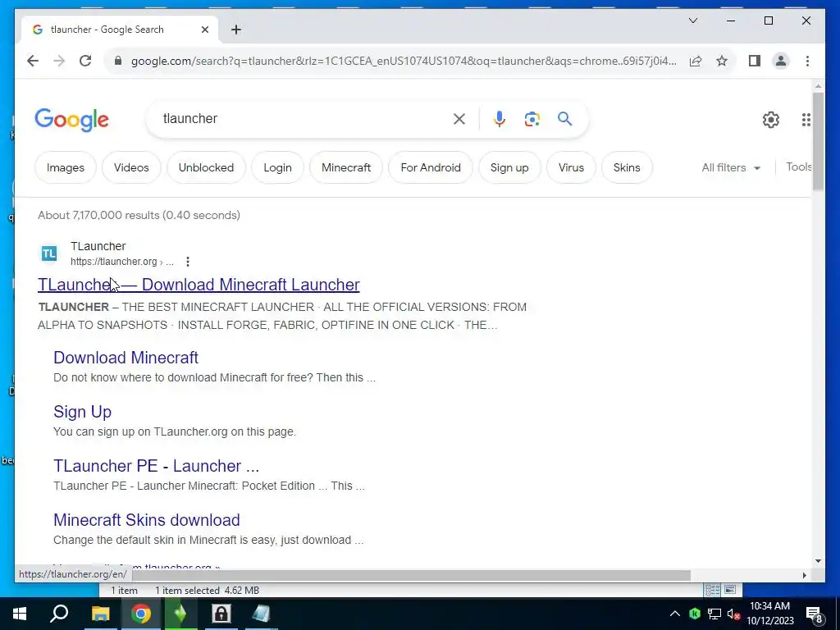Click the TL favicon of TLauncher result

coord(48,253)
